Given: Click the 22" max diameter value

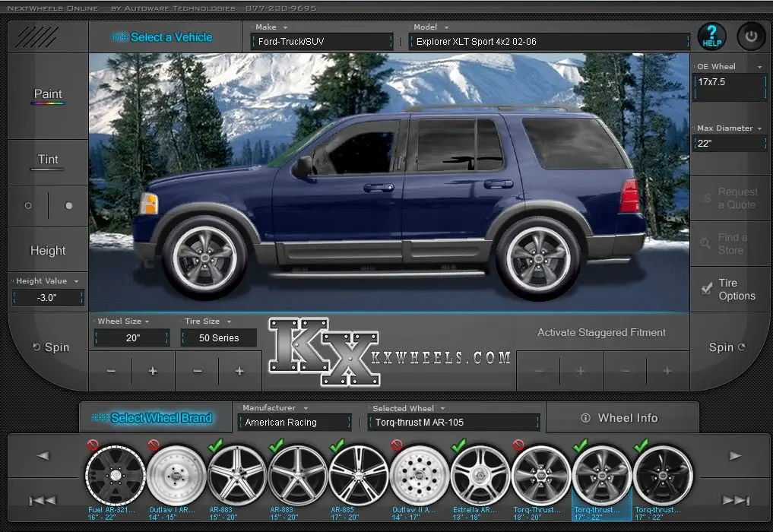Looking at the screenshot, I should pos(730,144).
